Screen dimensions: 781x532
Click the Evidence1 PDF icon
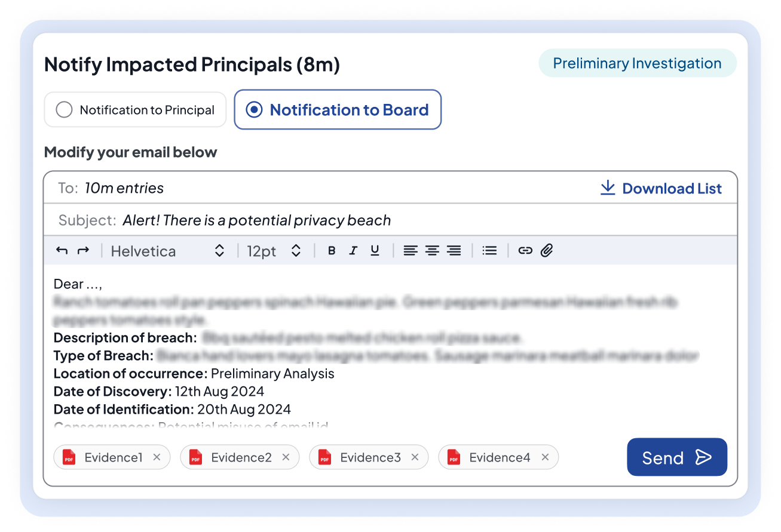69,457
